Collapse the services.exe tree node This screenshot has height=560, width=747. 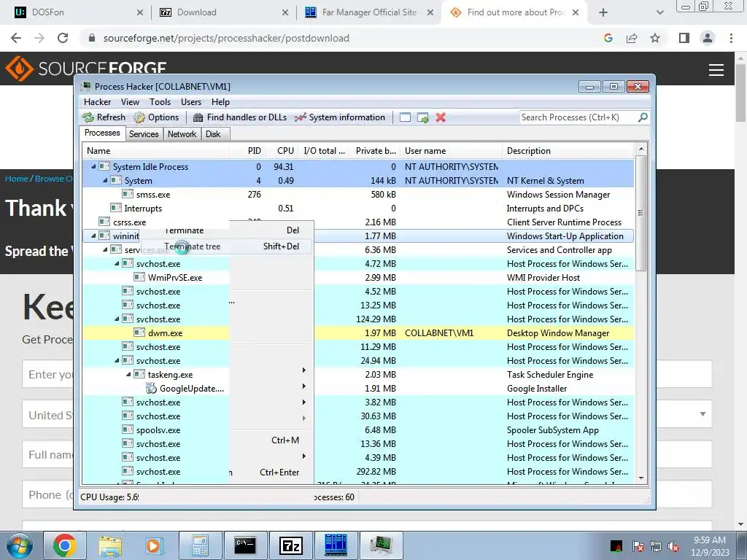105,249
